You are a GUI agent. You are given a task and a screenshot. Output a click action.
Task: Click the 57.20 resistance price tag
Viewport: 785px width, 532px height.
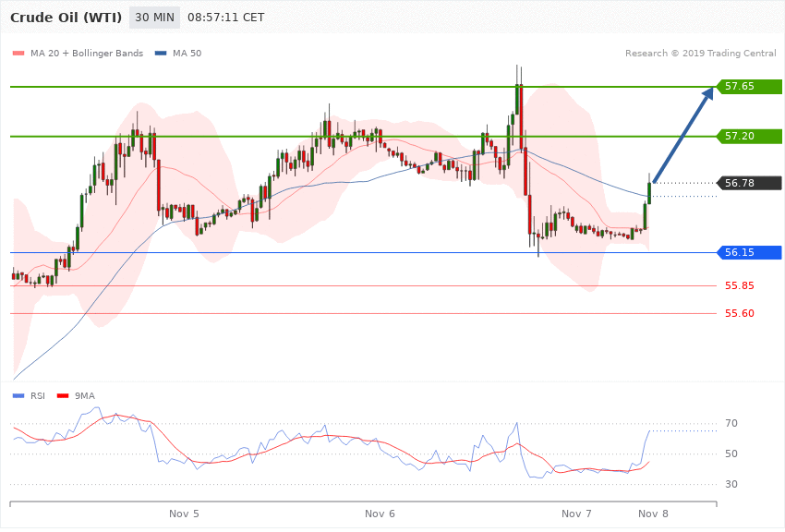pyautogui.click(x=749, y=136)
